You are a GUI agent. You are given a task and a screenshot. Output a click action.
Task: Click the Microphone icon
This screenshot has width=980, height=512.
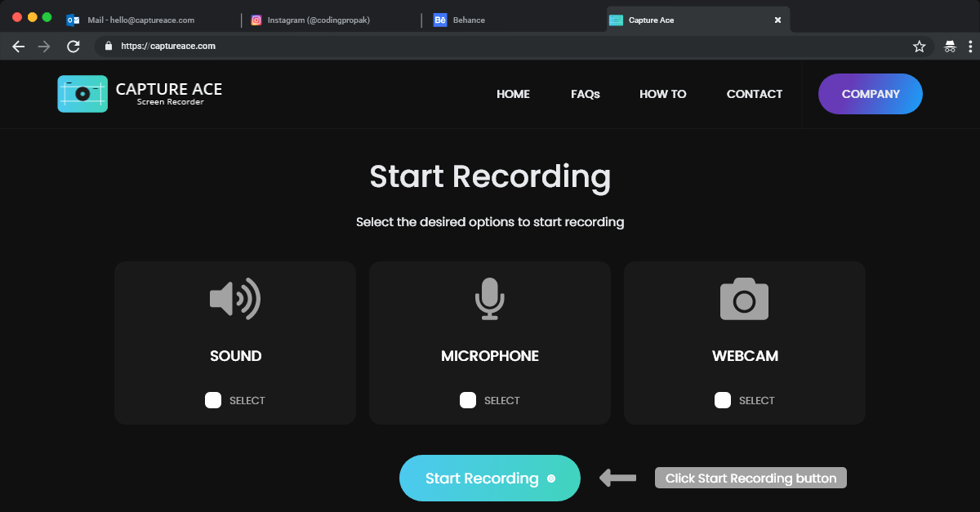490,299
